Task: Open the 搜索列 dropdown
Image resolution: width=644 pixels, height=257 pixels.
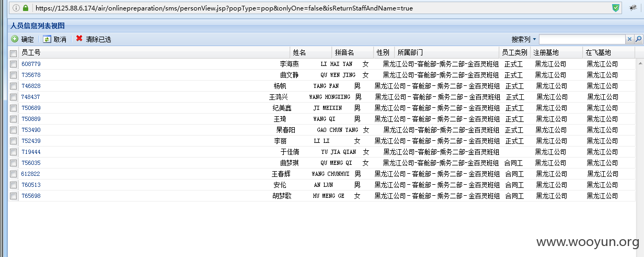Action: (x=524, y=39)
